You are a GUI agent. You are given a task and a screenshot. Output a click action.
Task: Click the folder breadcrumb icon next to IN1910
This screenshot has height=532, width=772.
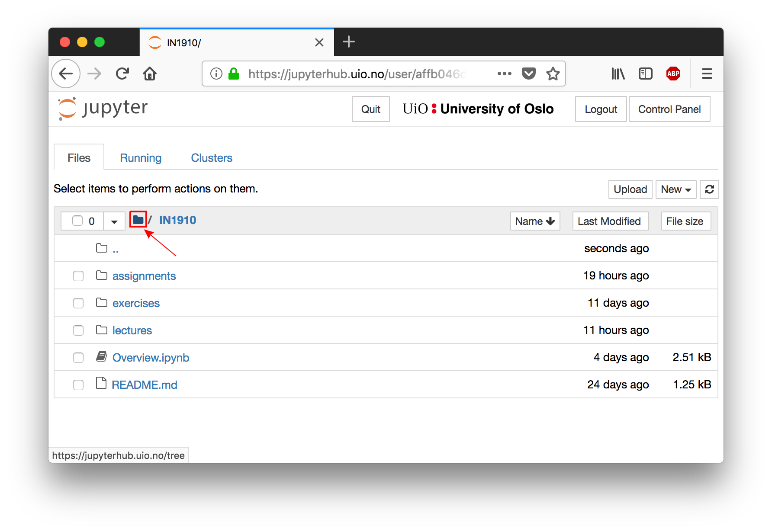[138, 220]
